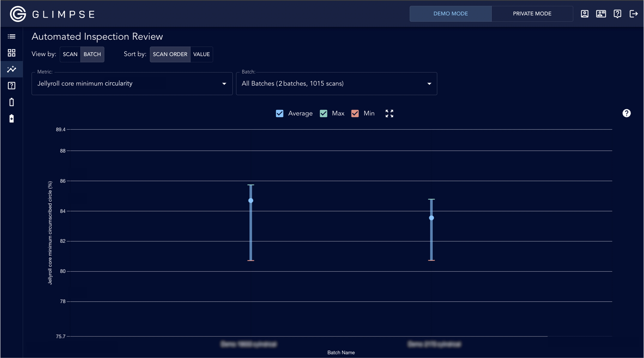Open the empty battery outline sidebar icon
644x358 pixels.
coord(12,102)
